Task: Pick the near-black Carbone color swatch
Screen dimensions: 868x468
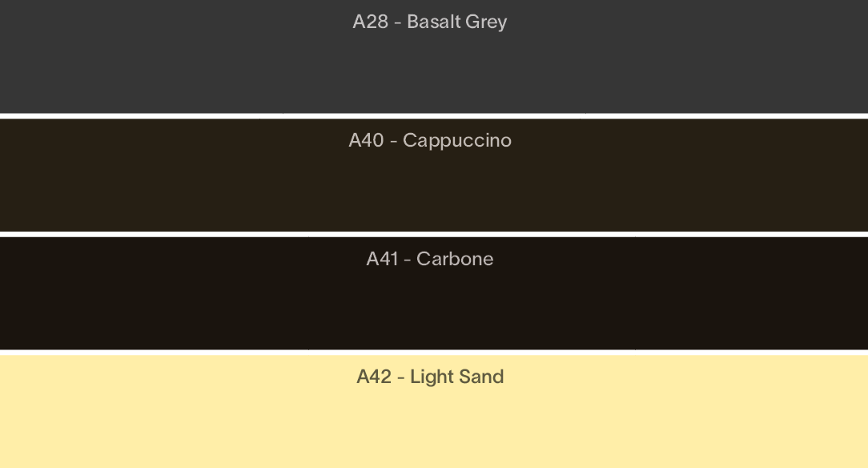Action: coord(434,293)
